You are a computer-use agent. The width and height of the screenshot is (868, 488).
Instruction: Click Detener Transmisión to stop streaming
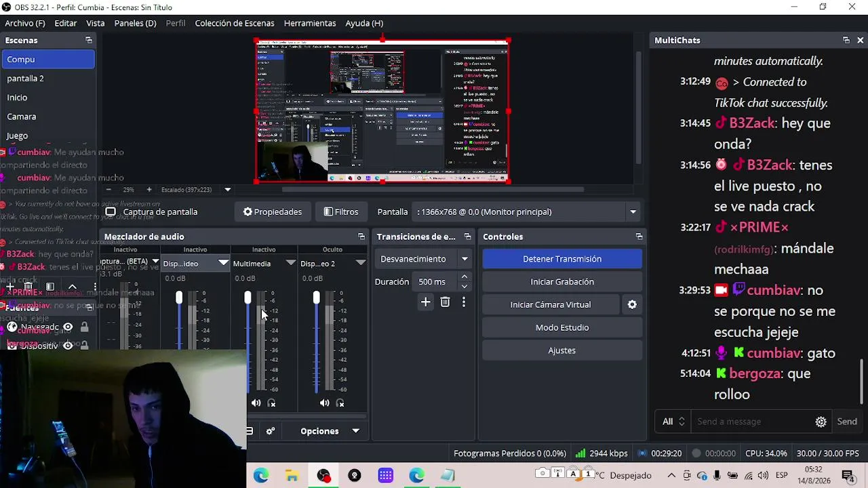pos(562,259)
